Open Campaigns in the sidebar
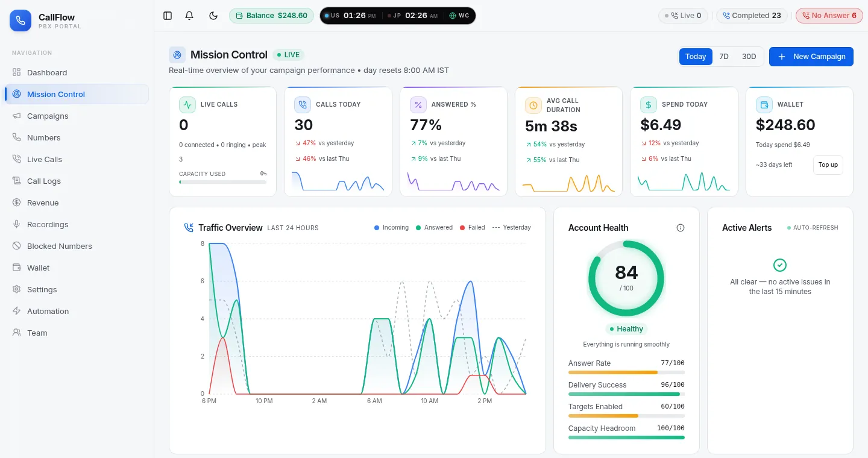868x458 pixels. (x=77, y=116)
